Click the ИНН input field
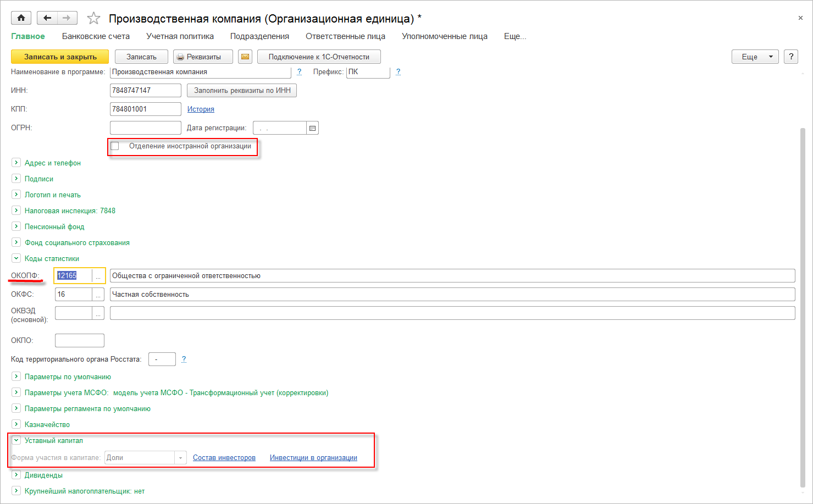The height and width of the screenshot is (504, 813). pyautogui.click(x=146, y=91)
